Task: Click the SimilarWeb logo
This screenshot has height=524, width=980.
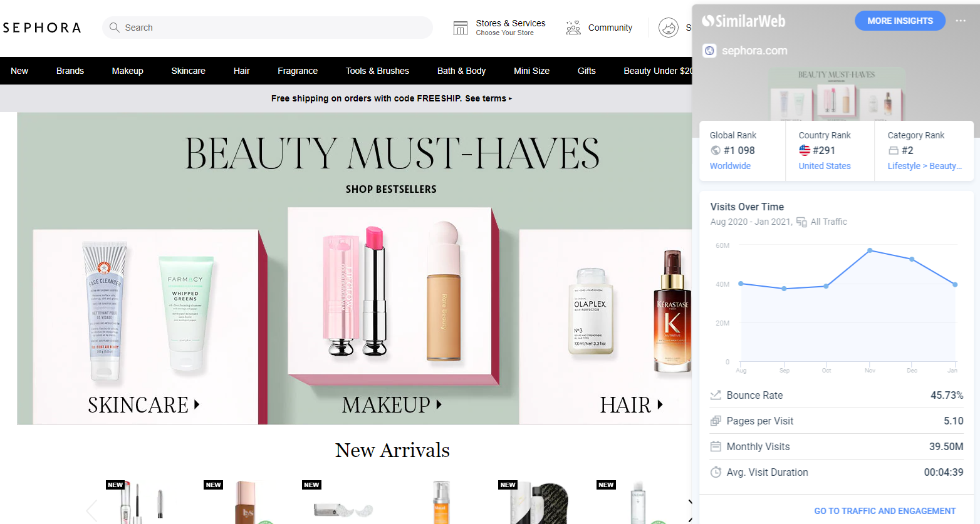Action: [743, 21]
